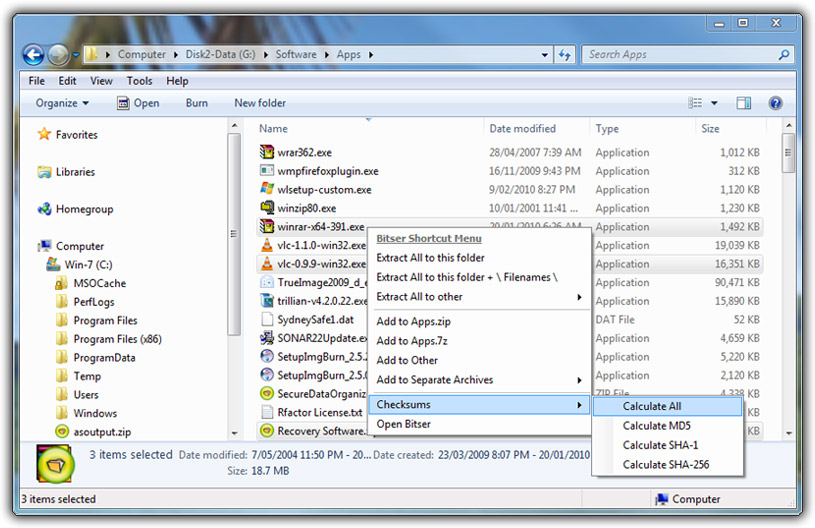Click the file list scroll down arrow
This screenshot has width=815, height=528.
(788, 432)
